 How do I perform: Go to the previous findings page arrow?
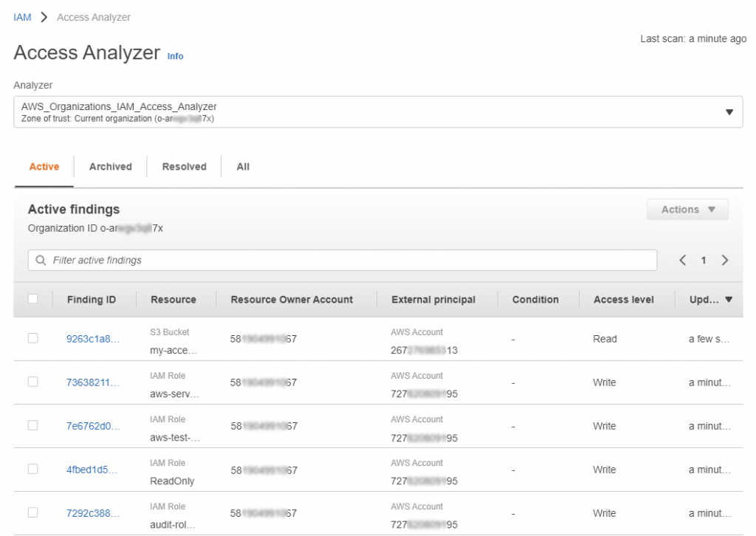point(683,261)
